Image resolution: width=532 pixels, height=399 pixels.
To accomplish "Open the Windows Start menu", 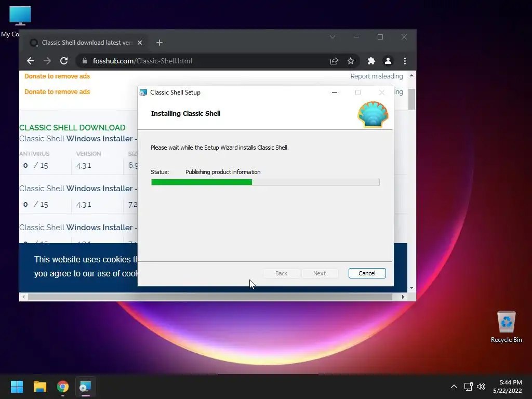I will (x=17, y=387).
